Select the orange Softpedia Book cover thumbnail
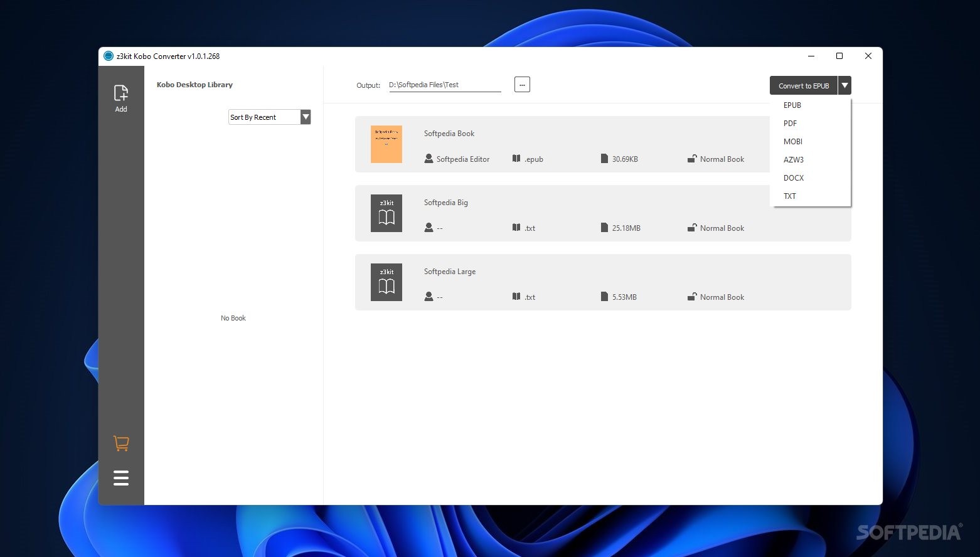Viewport: 980px width, 557px height. 386,144
